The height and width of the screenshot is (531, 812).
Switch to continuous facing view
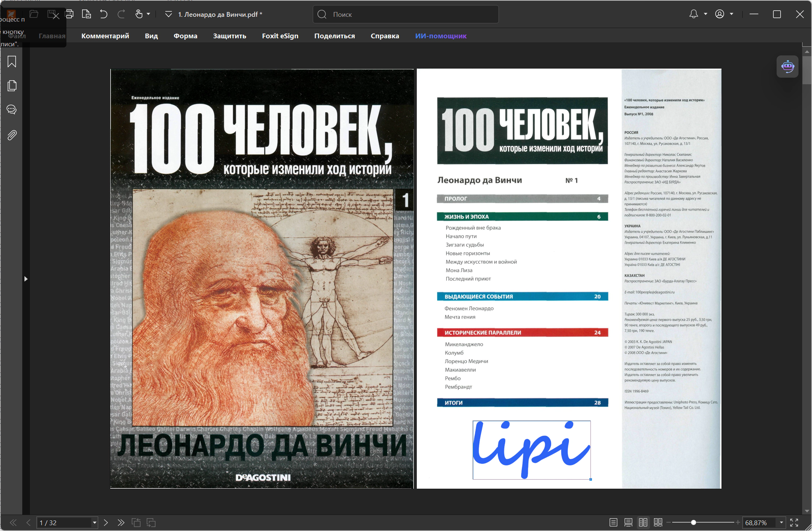coord(658,523)
